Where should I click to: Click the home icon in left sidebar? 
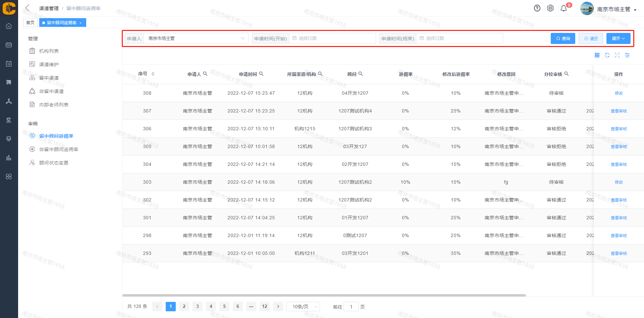9,26
